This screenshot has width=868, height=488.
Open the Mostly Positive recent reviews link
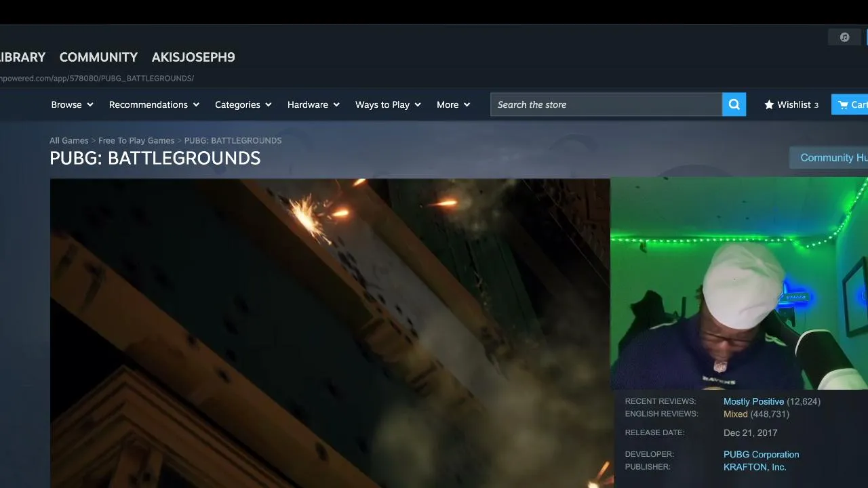[753, 401]
